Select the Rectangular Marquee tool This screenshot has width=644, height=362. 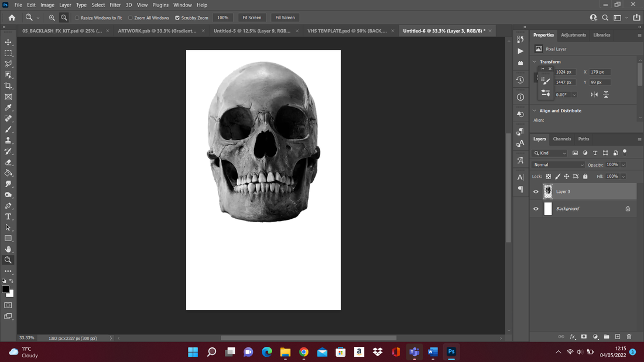(8, 53)
